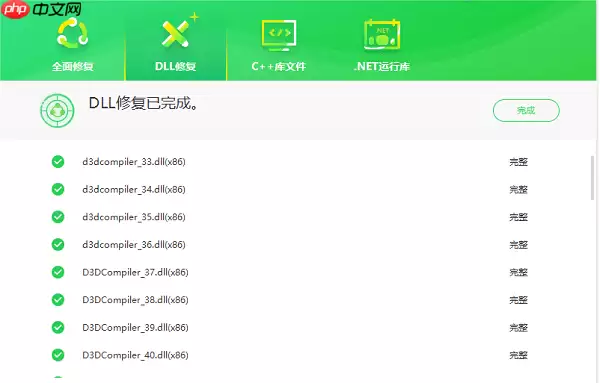The height and width of the screenshot is (383, 600).
Task: Click the 完成 button
Action: click(526, 110)
